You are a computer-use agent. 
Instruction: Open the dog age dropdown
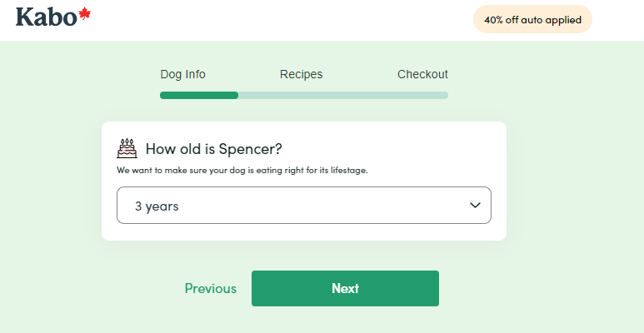point(303,206)
